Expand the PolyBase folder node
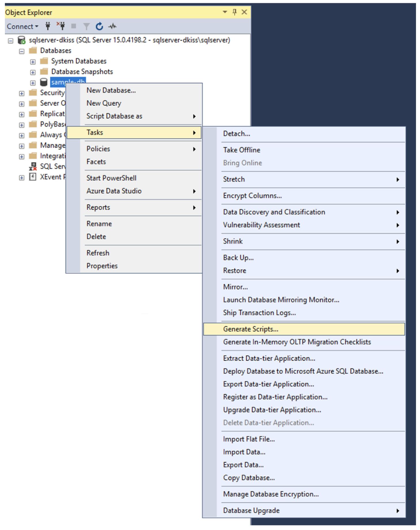 point(22,125)
